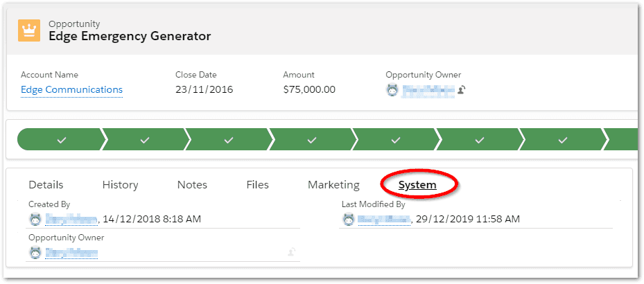The height and width of the screenshot is (284, 644).
Task: Open the Created By user name link
Action: coord(71,220)
